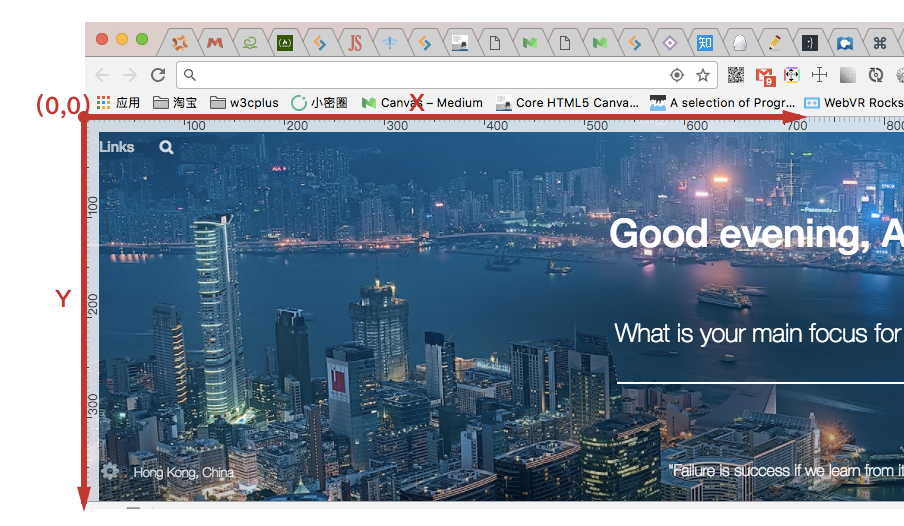Click the address bar input field
Screen dimensions: 904x526
[x=447, y=75]
